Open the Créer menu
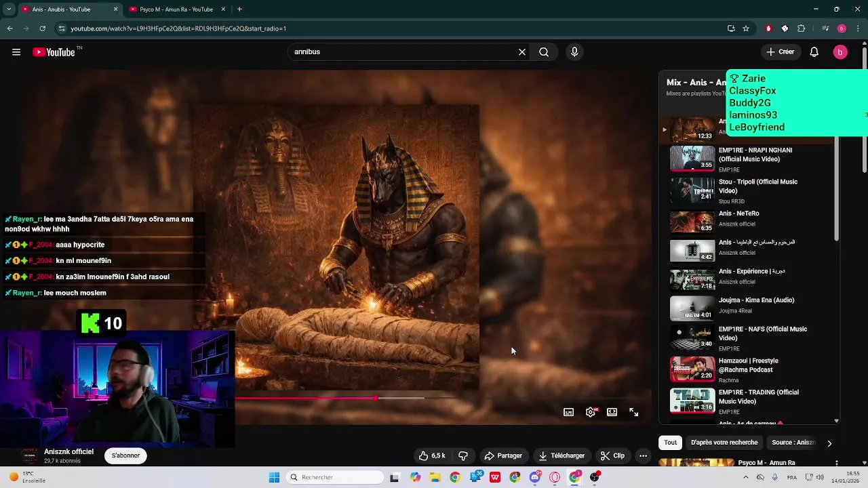The width and height of the screenshot is (868, 488). [780, 52]
